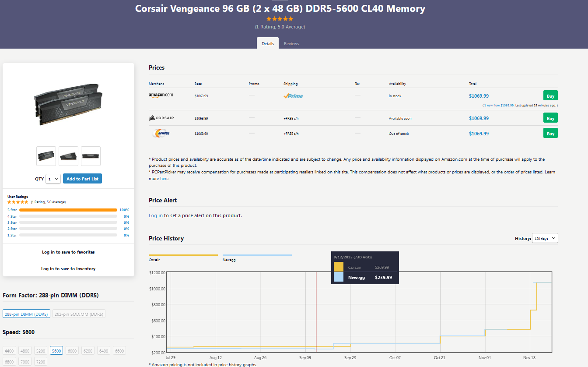Choose the 4800 speed option

point(25,351)
